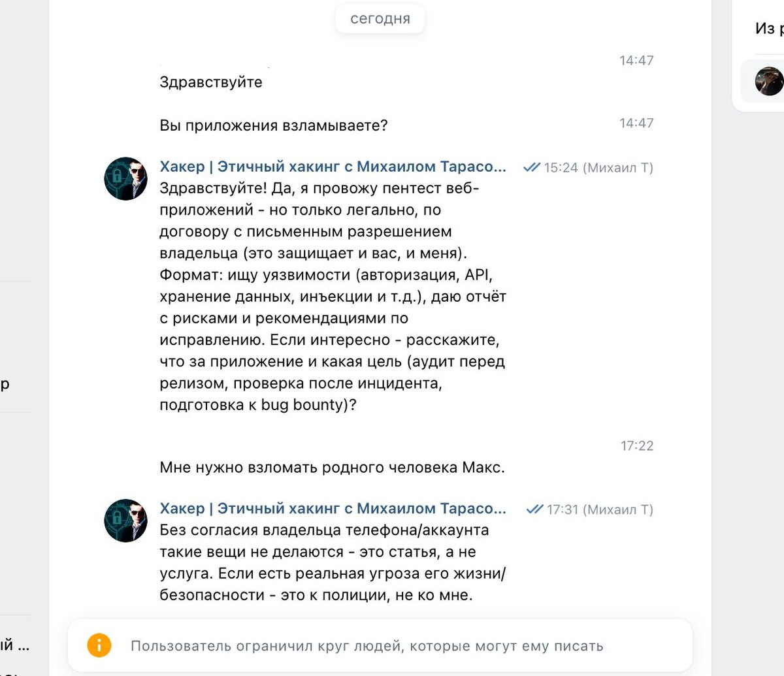
Task: Select the reply starting "Без согласия владельца"
Action: (x=333, y=562)
